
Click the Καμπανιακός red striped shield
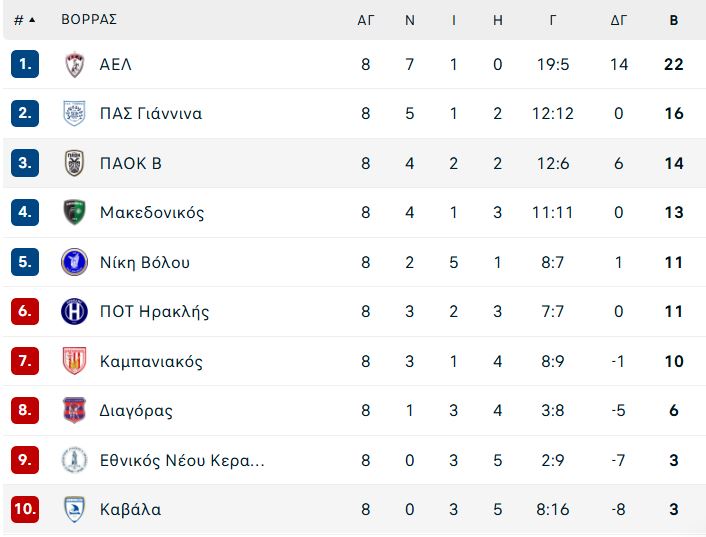tap(74, 361)
